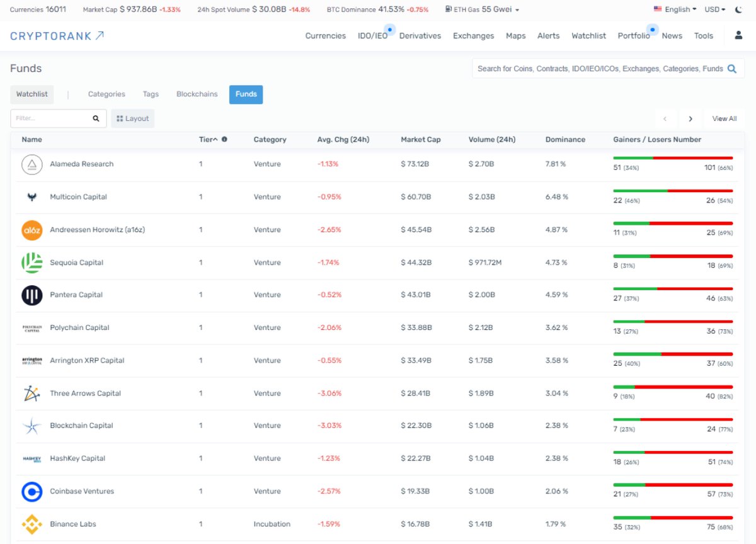Screen dimensions: 756x544
Task: Open the user account icon
Action: point(738,35)
